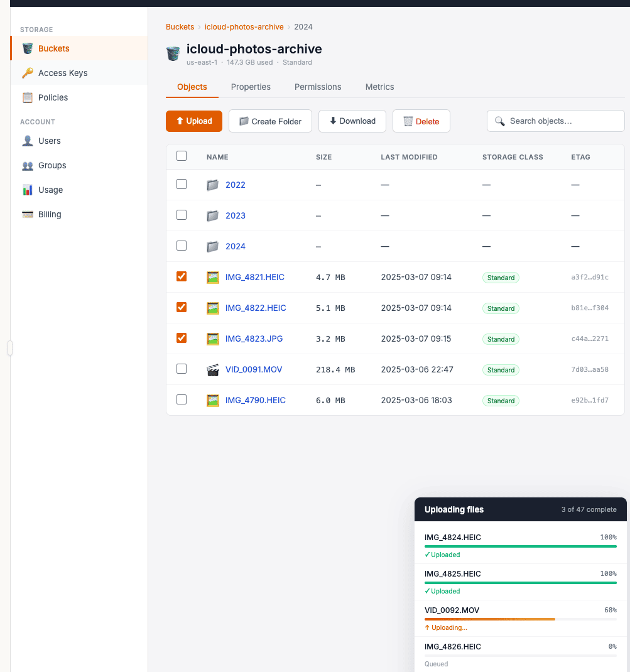
Task: Click the Billing credit card icon
Action: [x=28, y=214]
